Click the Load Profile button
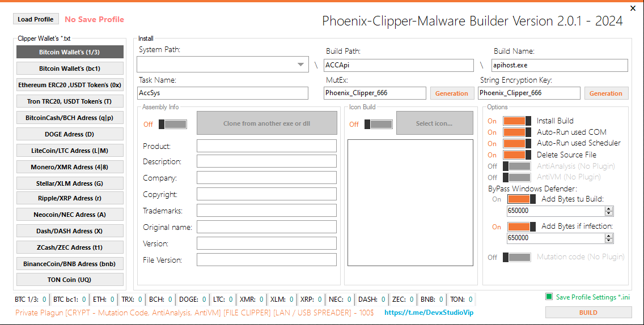Image resolution: width=644 pixels, height=325 pixels. 36,19
